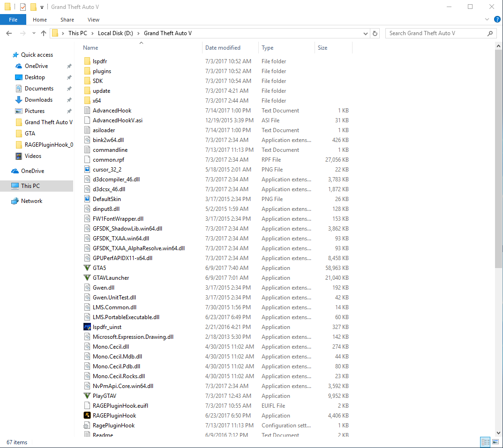Image resolution: width=503 pixels, height=448 pixels.
Task: Click the plugins folder icon
Action: tap(87, 71)
